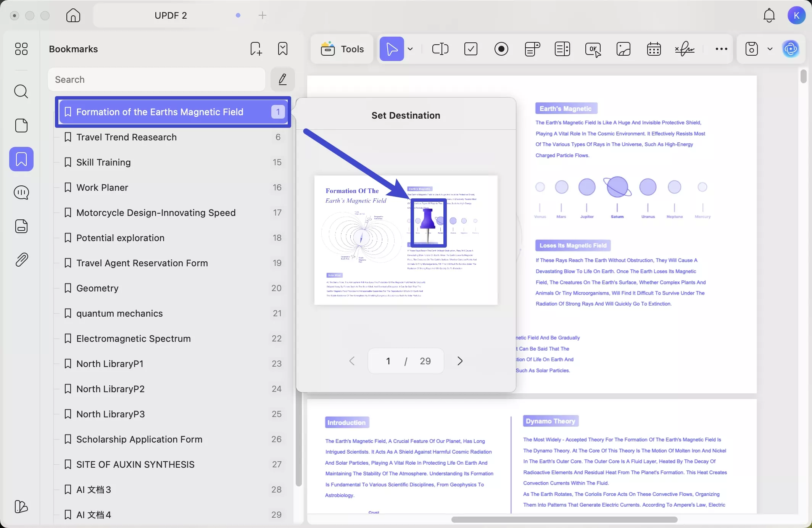Open the attachments panel paperclip icon

click(21, 260)
